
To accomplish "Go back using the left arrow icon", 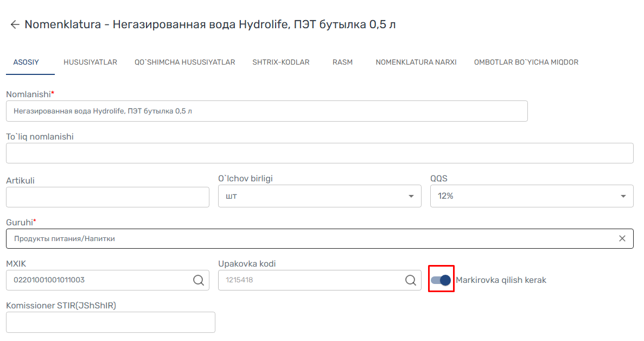I will 15,24.
